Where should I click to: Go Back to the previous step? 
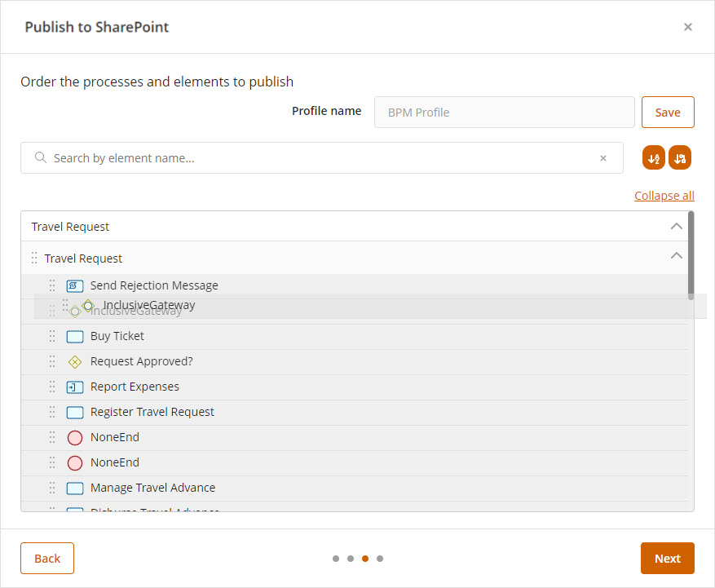[47, 559]
